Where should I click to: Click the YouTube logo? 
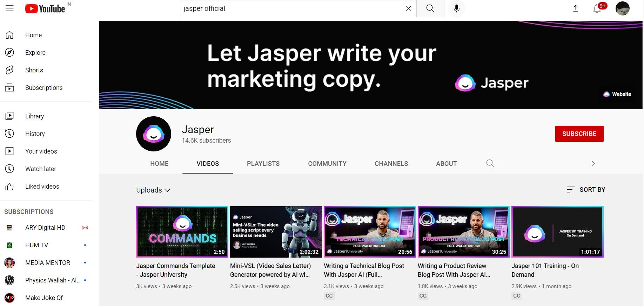click(x=45, y=8)
